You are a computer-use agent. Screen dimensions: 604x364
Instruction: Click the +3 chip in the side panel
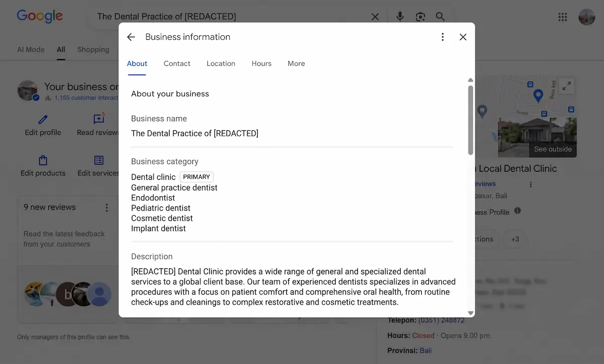click(515, 239)
